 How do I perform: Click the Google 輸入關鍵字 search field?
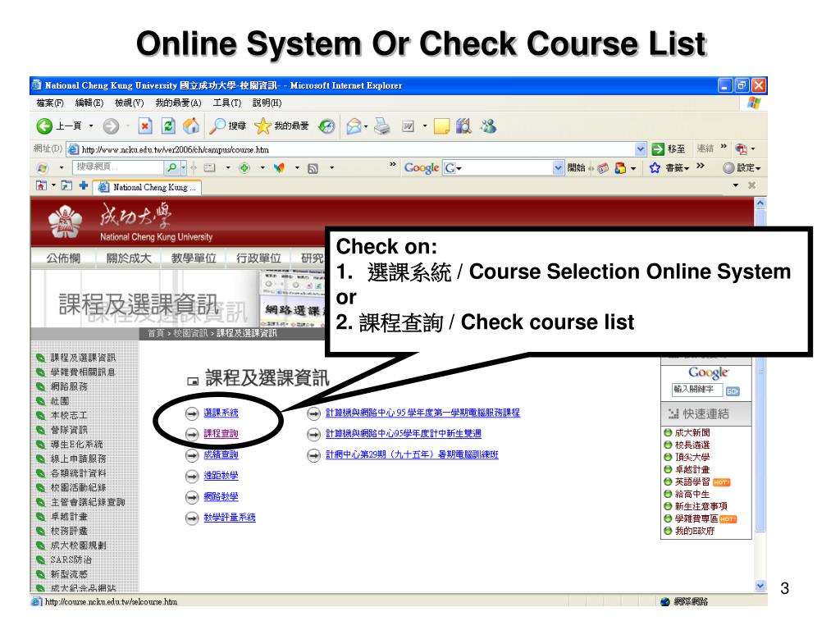click(697, 390)
